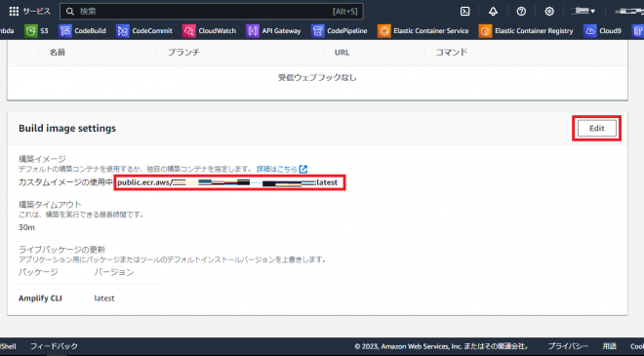Screen dimensions: 644x356
Task: Click the Elastic Container Registry icon
Action: 485,31
